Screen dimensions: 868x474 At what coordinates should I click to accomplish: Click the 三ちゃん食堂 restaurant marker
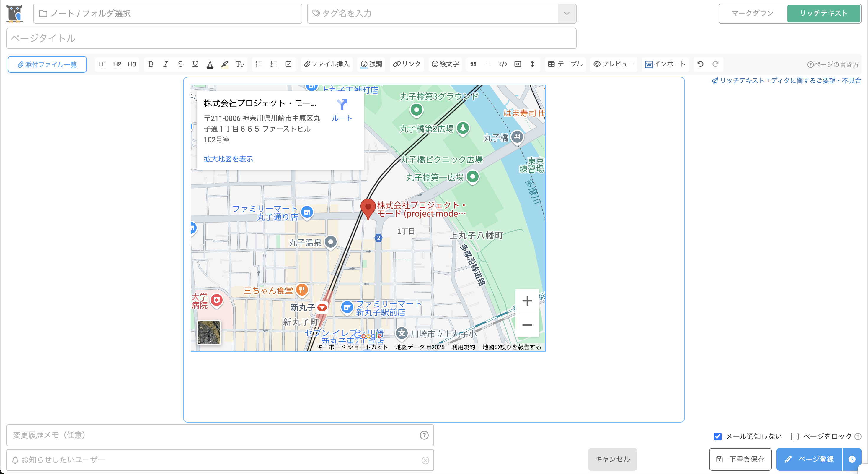(x=302, y=290)
